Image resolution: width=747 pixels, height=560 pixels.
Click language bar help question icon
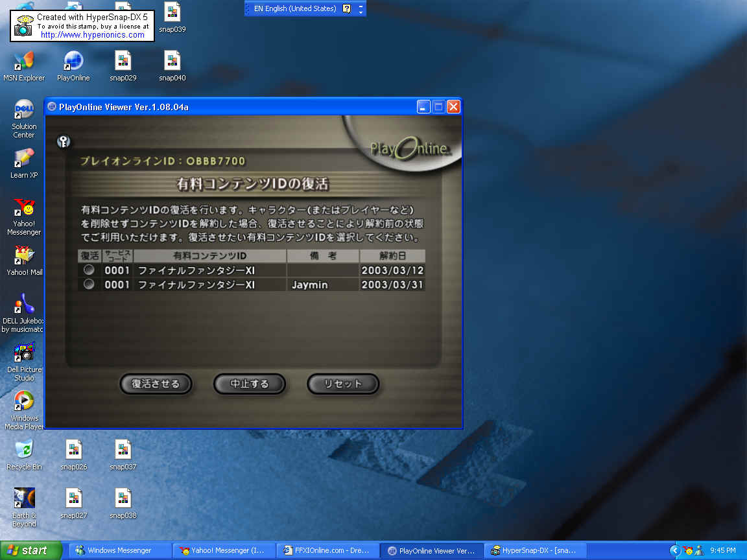pos(347,8)
